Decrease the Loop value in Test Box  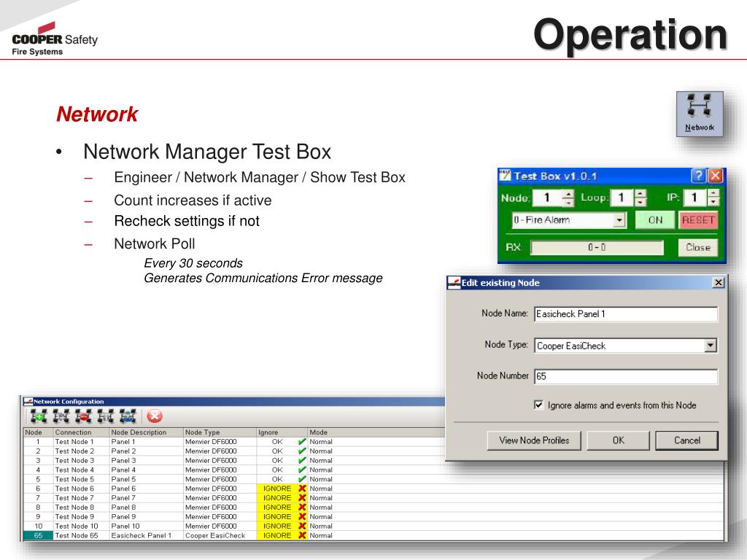coord(640,202)
